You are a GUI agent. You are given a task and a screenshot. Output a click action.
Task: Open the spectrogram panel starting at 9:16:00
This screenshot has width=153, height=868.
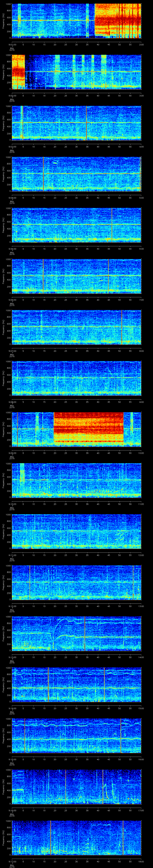click(x=76, y=787)
